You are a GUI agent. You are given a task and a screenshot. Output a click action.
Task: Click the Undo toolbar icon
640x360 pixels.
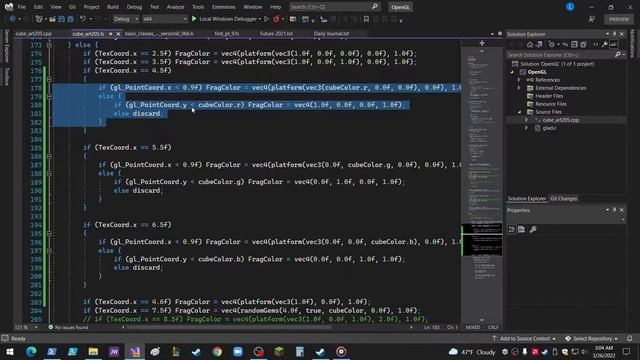coord(83,19)
